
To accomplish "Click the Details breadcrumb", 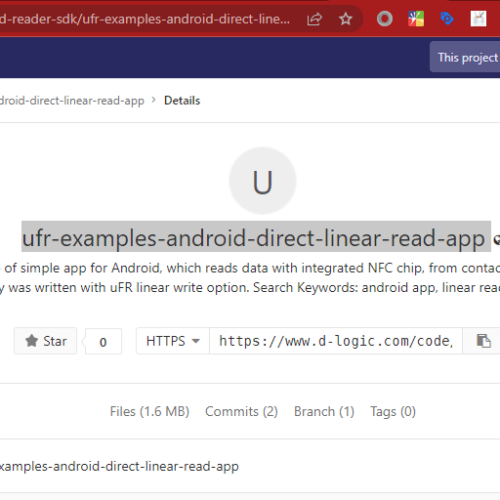I will (x=182, y=100).
